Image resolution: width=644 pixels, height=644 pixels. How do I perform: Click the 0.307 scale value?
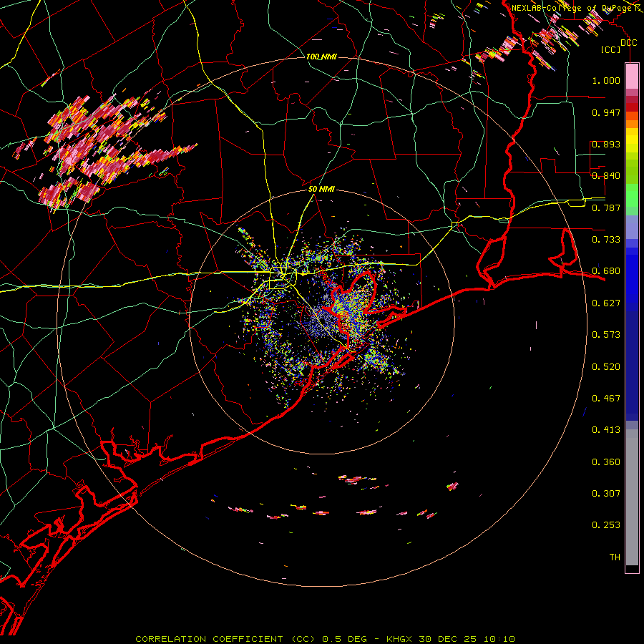(606, 494)
